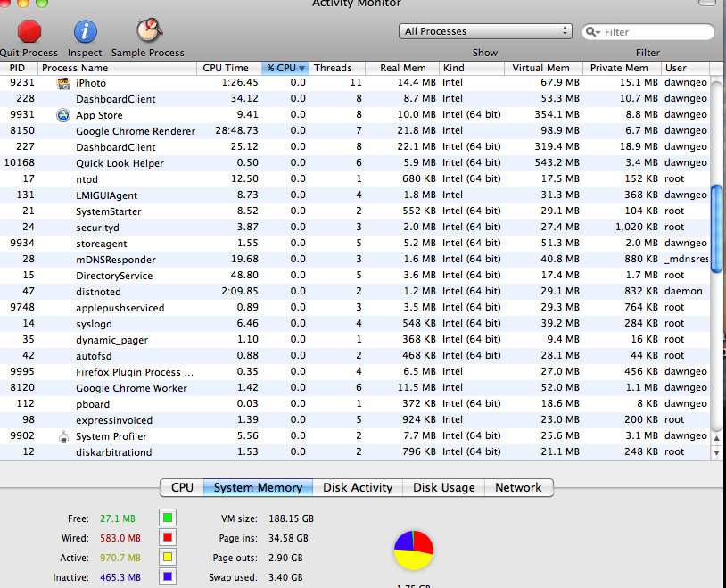Click the _mdnsres user cell

click(x=687, y=260)
